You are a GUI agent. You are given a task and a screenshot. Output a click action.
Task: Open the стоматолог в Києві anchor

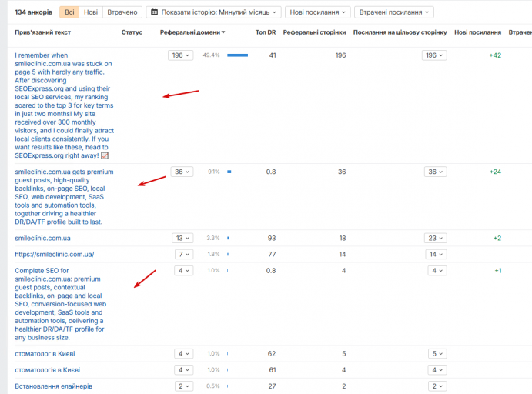point(45,354)
